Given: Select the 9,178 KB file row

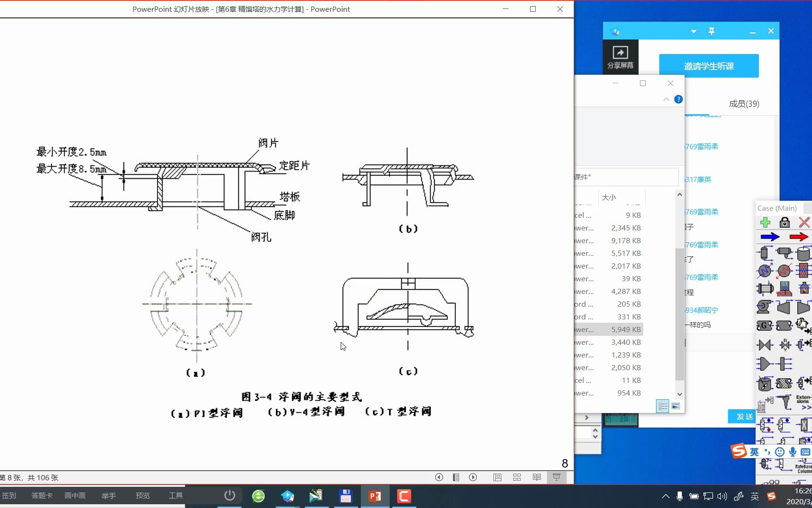Looking at the screenshot, I should [608, 240].
